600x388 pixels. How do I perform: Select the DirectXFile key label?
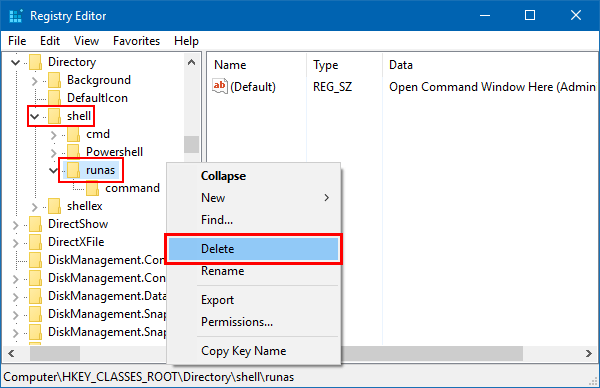(x=76, y=242)
